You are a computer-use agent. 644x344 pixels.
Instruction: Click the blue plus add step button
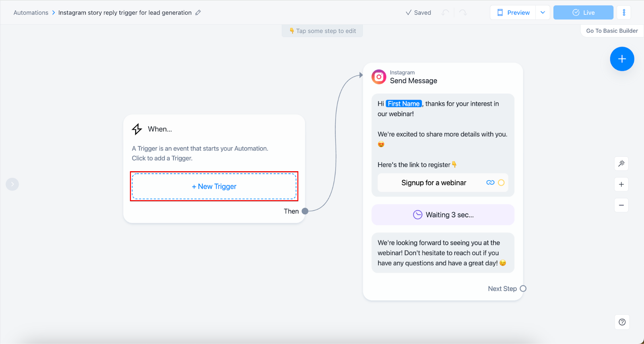[622, 59]
